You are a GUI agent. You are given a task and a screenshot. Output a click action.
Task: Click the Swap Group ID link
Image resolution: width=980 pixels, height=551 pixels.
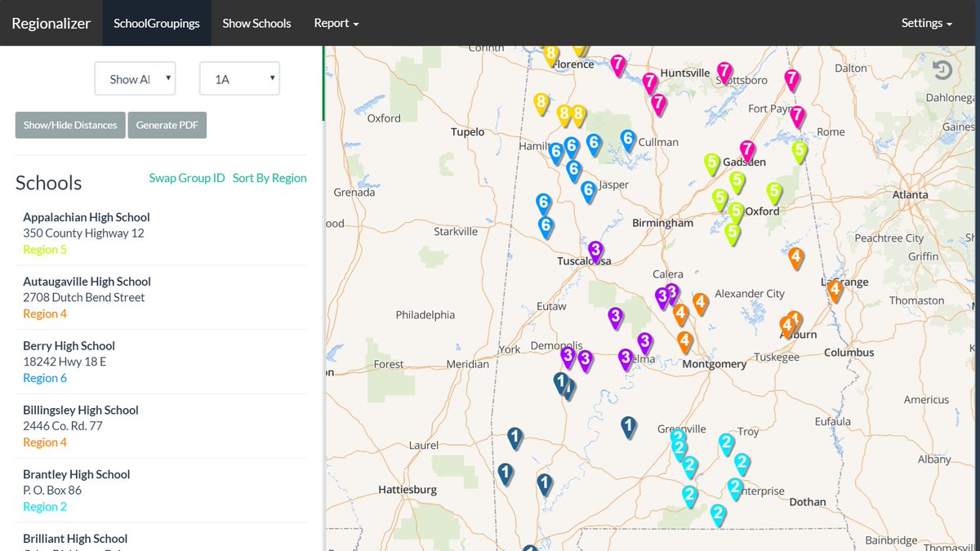tap(187, 178)
